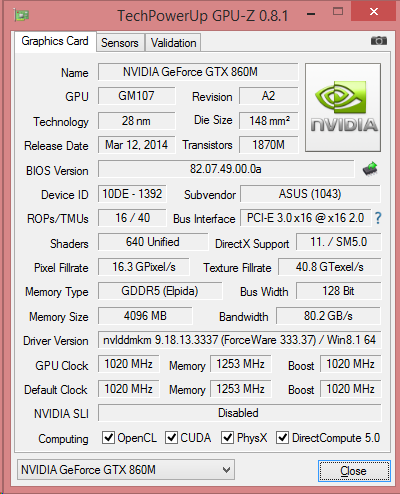Click the Memory Type value GDDR5 (Elpida)

tap(160, 291)
